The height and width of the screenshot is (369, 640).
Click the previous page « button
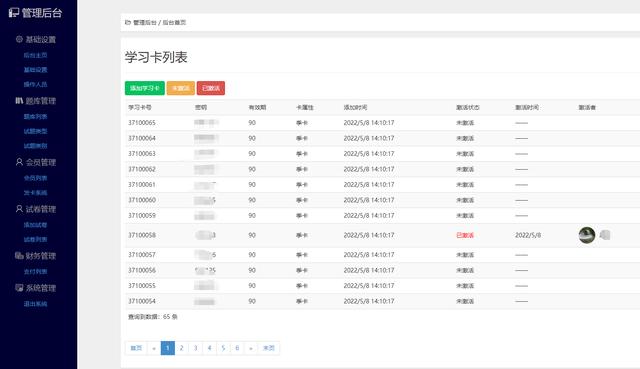coord(154,348)
